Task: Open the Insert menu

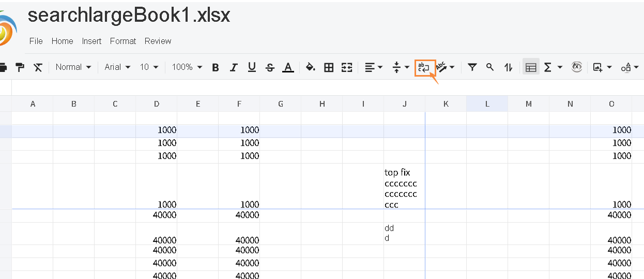Action: coord(91,41)
